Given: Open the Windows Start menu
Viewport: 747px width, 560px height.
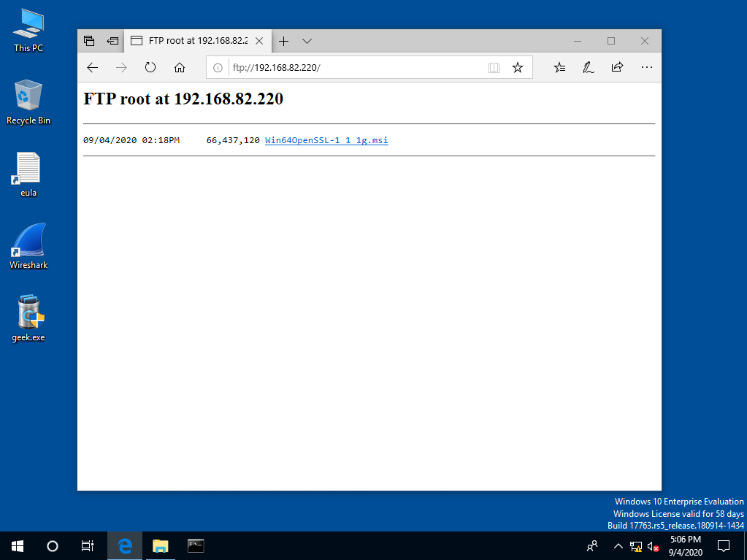Looking at the screenshot, I should 18,545.
